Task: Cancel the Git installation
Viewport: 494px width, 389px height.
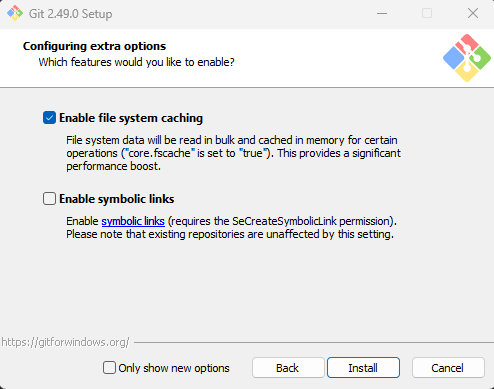Action: tap(448, 368)
